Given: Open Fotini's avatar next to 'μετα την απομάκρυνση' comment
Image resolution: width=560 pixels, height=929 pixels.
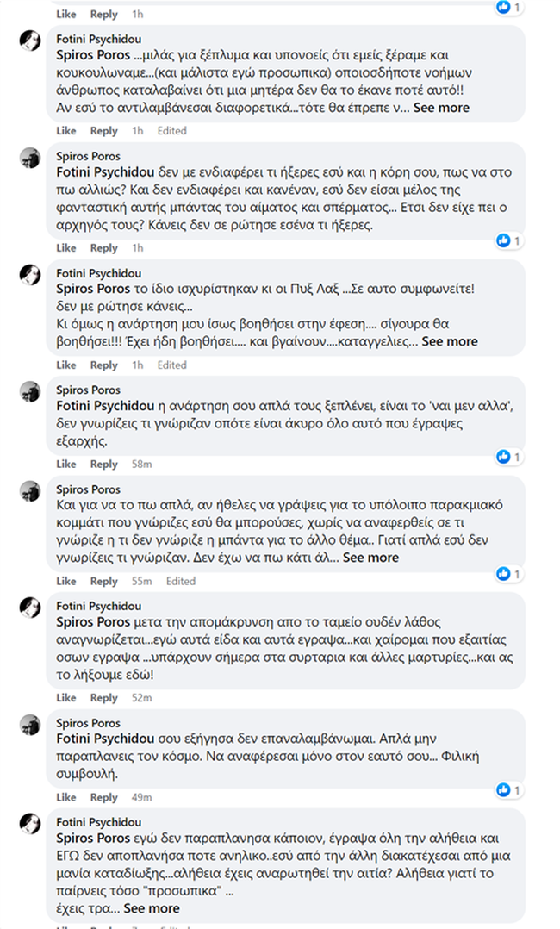Looking at the screenshot, I should [x=30, y=607].
